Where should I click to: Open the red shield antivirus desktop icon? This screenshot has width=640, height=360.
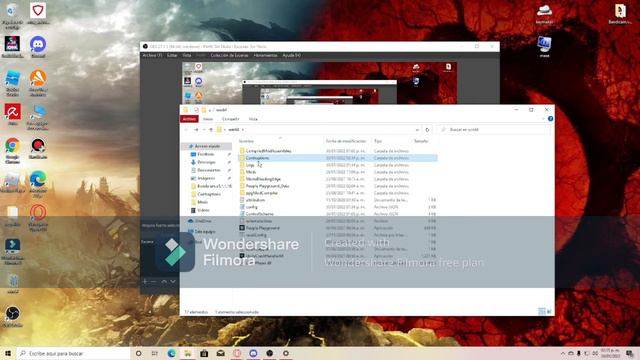tap(38, 13)
